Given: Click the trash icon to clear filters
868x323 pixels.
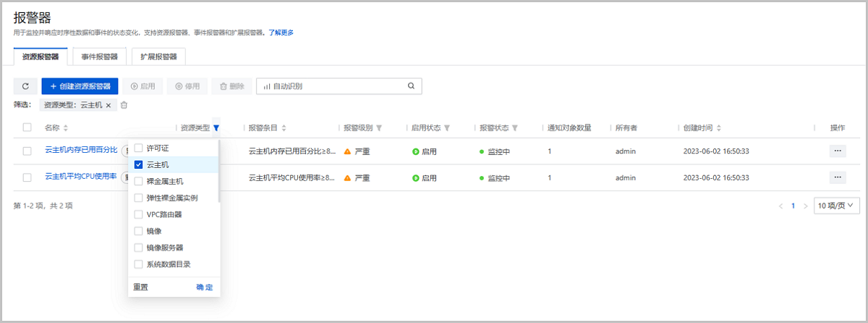Looking at the screenshot, I should [x=124, y=106].
